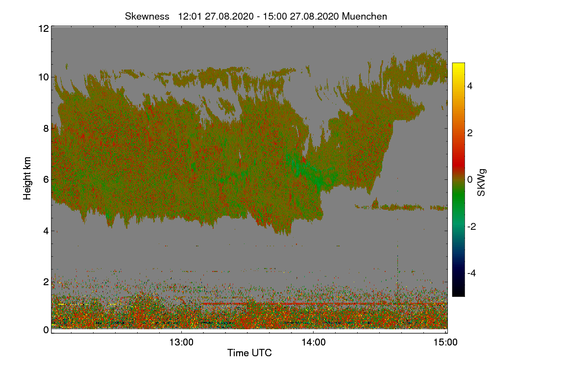Click the thin cloud layer near 5 km after 14:00
The width and height of the screenshot is (588, 392).
pyautogui.click(x=401, y=208)
